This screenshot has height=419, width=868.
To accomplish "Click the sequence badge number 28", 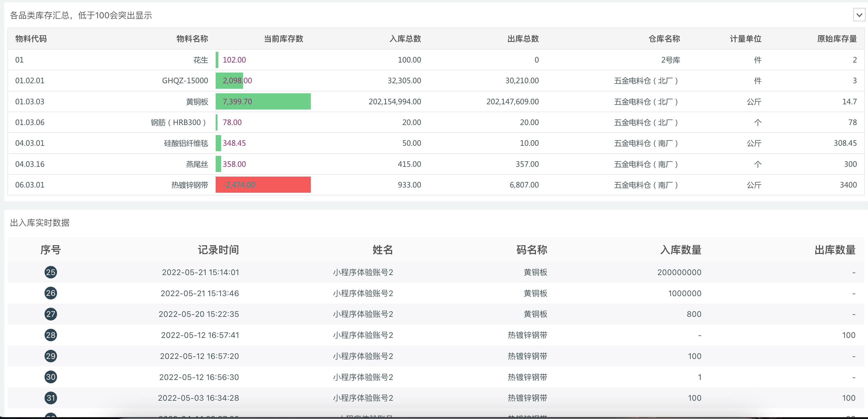I will pos(51,335).
